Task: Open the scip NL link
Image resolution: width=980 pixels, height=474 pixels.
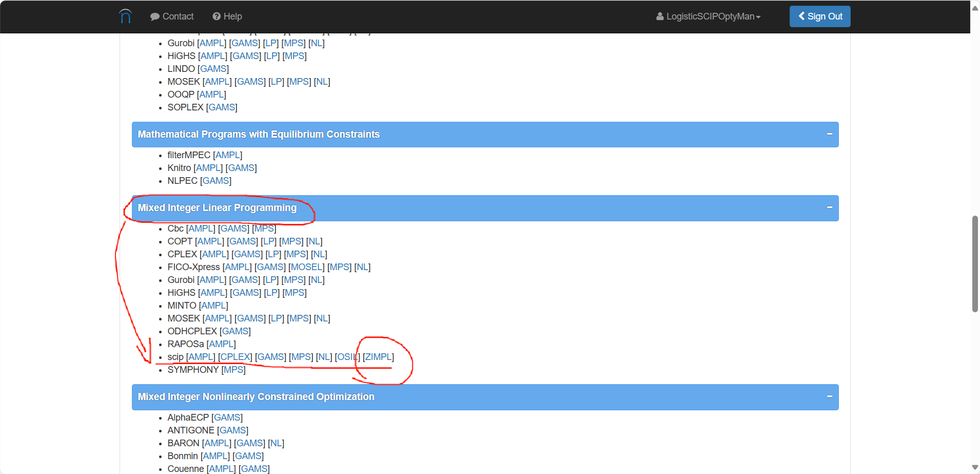Action: (x=324, y=357)
